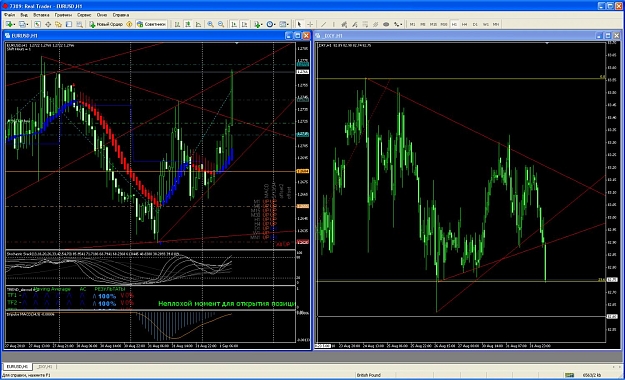Screen dimensions: 625x380
Task: Open the Справка menu
Action: coord(120,15)
